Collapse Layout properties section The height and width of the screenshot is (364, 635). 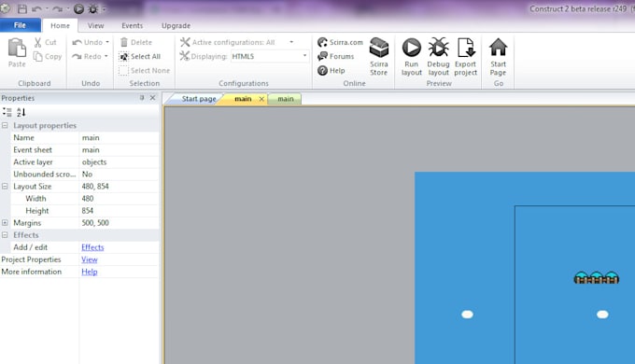[x=5, y=125]
